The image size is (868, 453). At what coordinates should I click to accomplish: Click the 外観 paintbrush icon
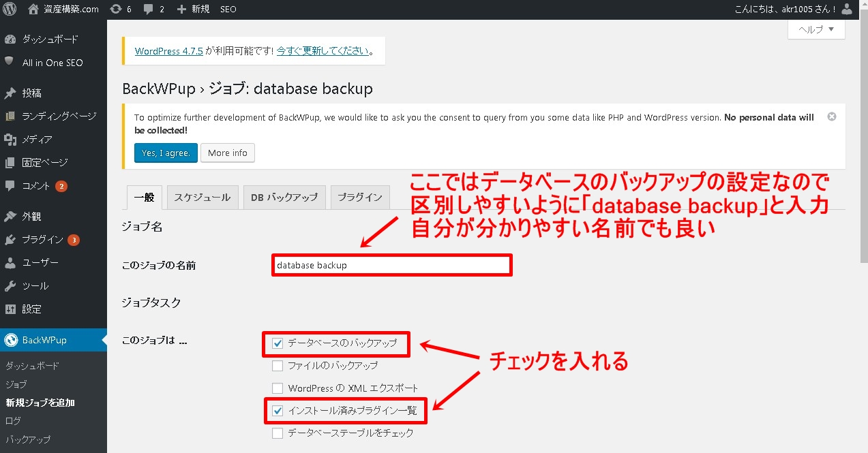10,217
